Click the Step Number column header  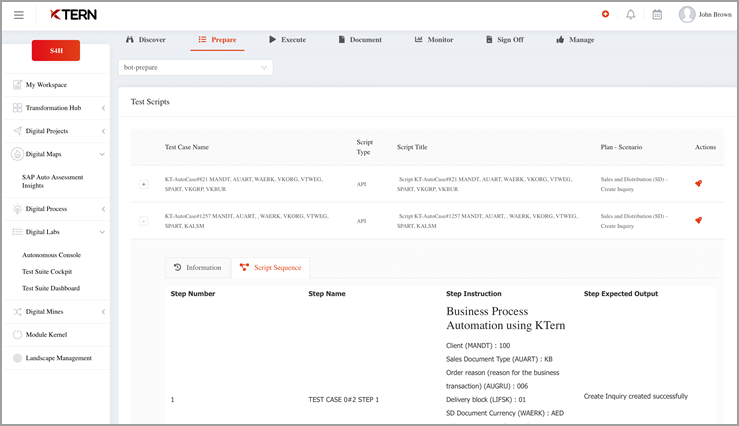(193, 294)
